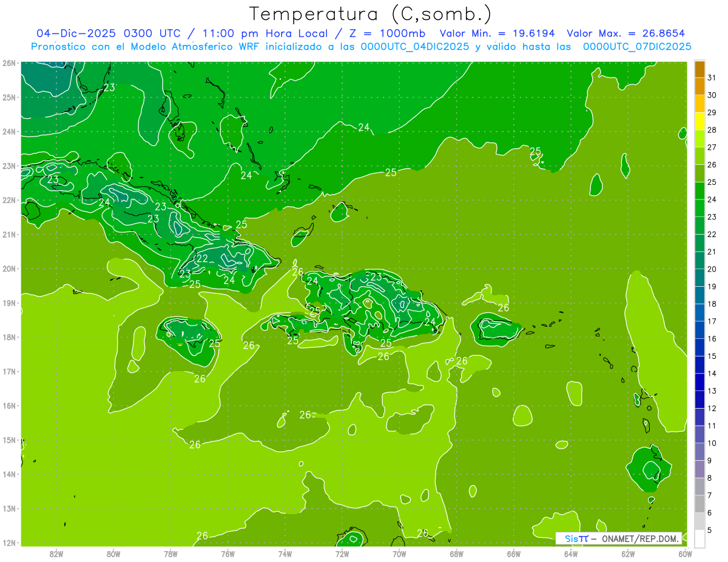Select the dark orange swatch between 30 and 31

(699, 87)
